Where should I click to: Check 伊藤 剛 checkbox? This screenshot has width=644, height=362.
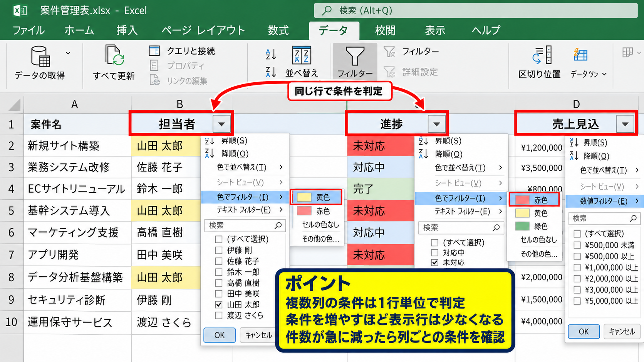[219, 250]
